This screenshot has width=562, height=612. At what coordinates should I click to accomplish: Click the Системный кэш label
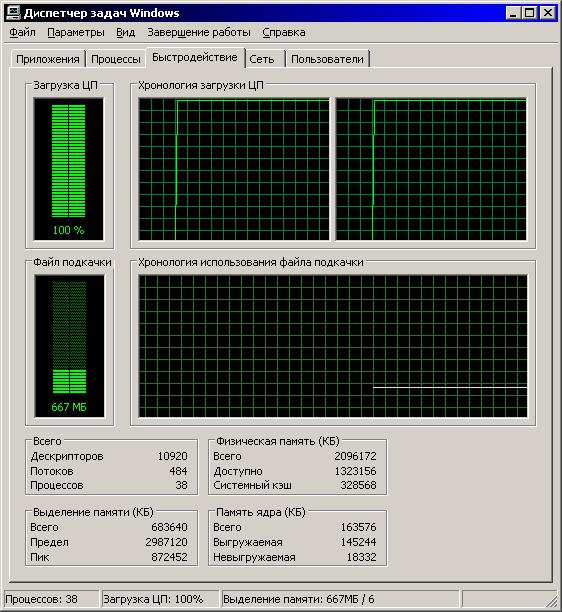click(x=252, y=485)
